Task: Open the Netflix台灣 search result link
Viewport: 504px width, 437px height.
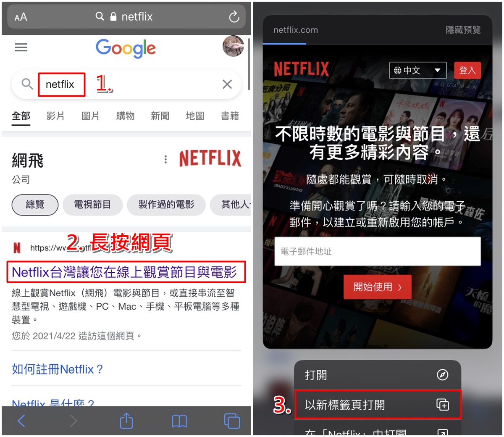Action: click(124, 272)
